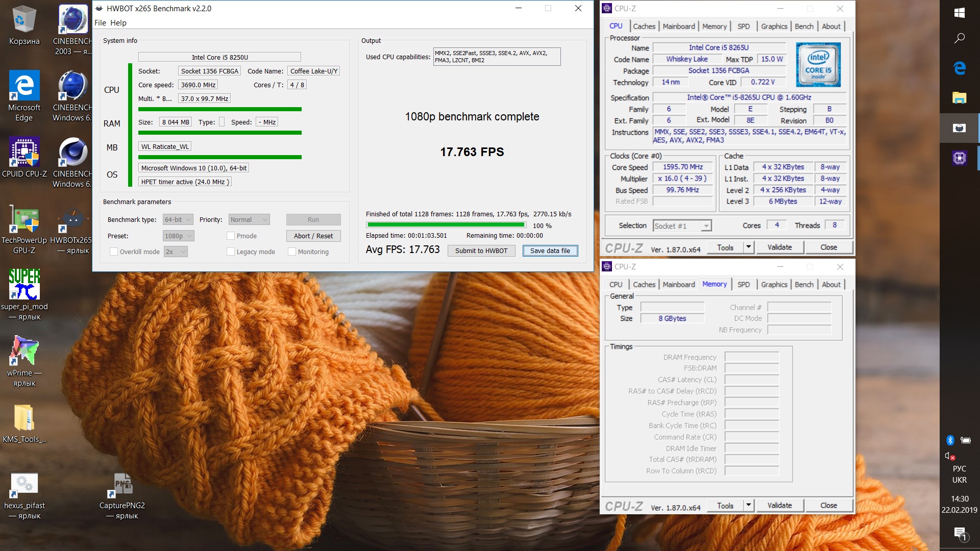Viewport: 980px width, 551px height.
Task: Open the CapturePNG2 desktop shortcut
Action: tap(122, 494)
